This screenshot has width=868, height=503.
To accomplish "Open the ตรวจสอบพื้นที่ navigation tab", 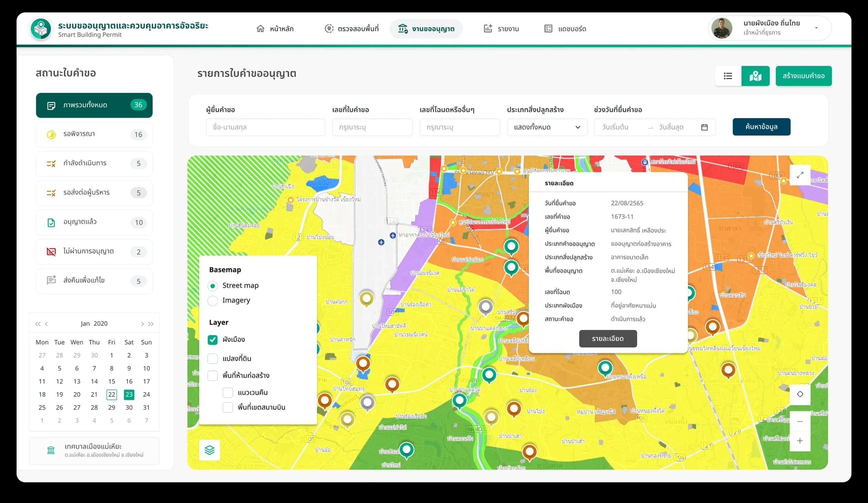I will tap(351, 29).
